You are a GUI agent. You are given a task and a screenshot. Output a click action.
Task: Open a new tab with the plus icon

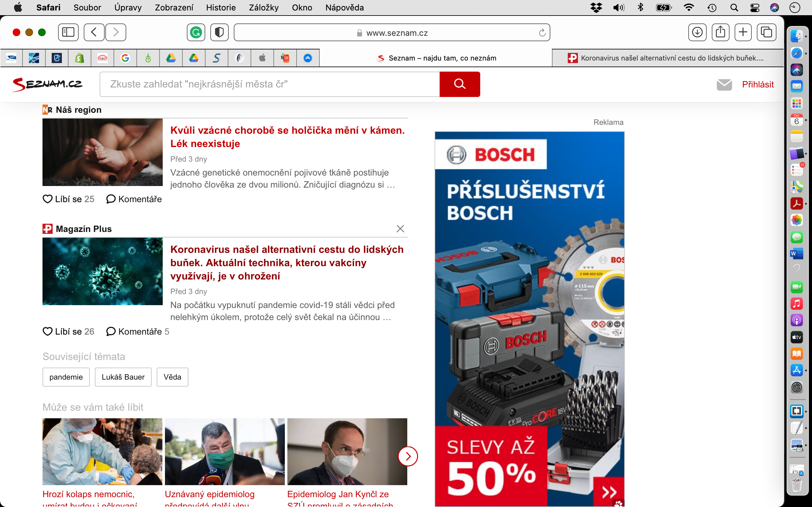743,32
